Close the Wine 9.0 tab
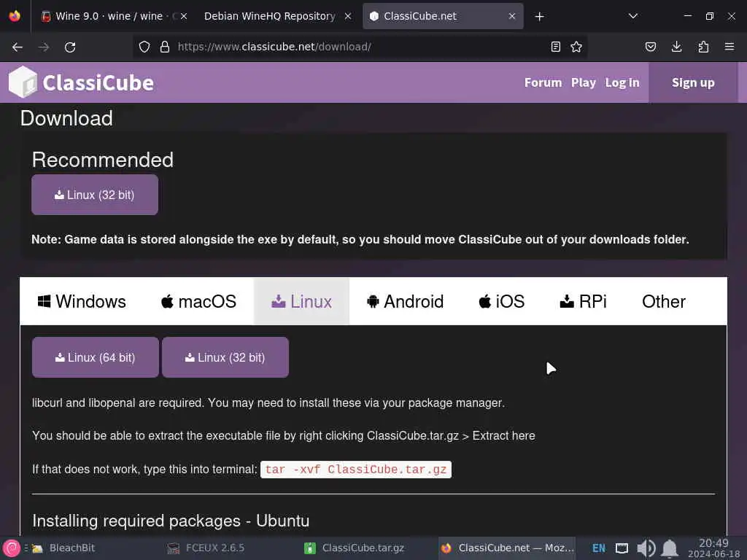The width and height of the screenshot is (747, 560). point(184,16)
